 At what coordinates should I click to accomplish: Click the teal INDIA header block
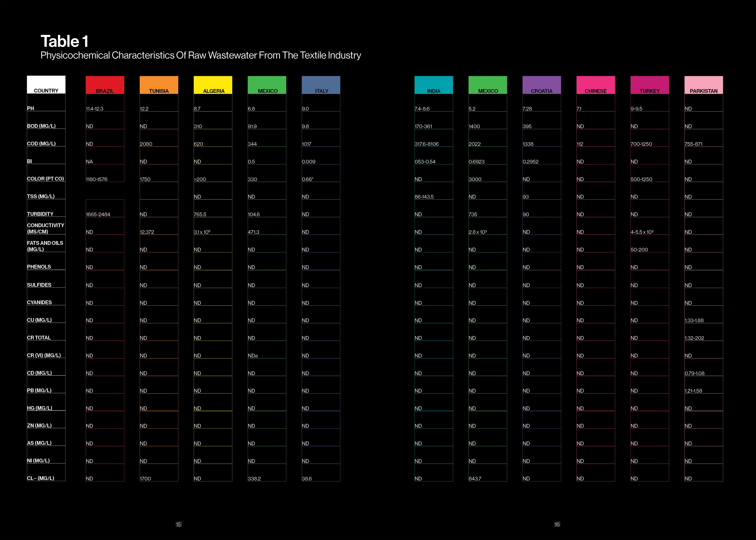pyautogui.click(x=433, y=85)
